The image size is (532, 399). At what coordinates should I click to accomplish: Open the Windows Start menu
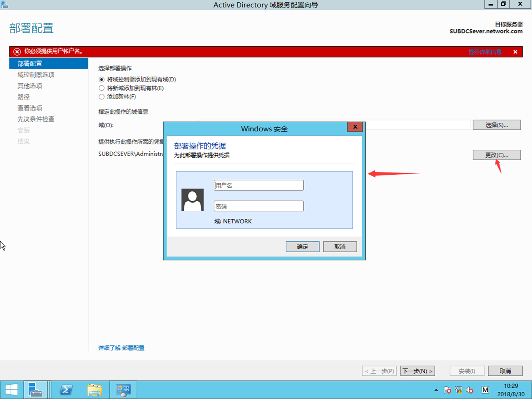point(11,390)
